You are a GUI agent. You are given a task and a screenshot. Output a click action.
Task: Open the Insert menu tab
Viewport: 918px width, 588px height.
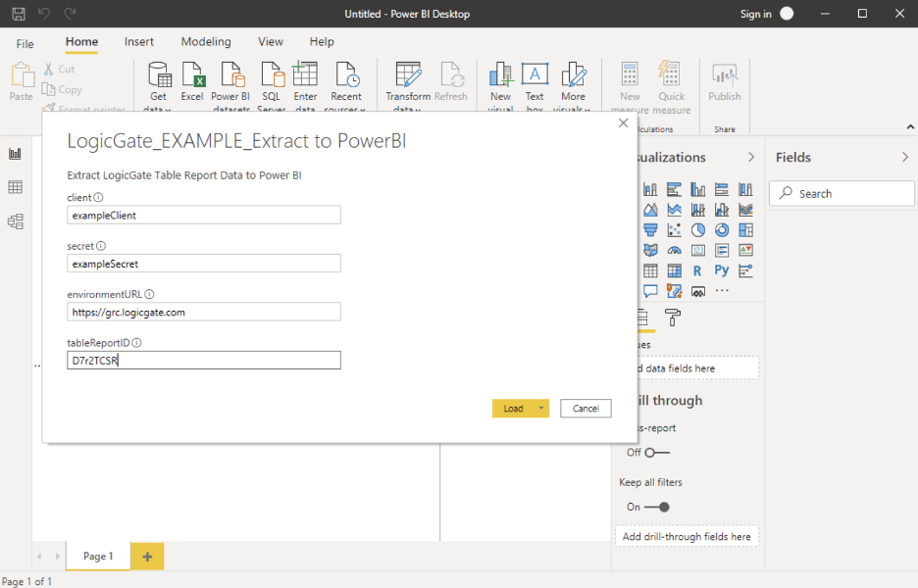pos(138,42)
